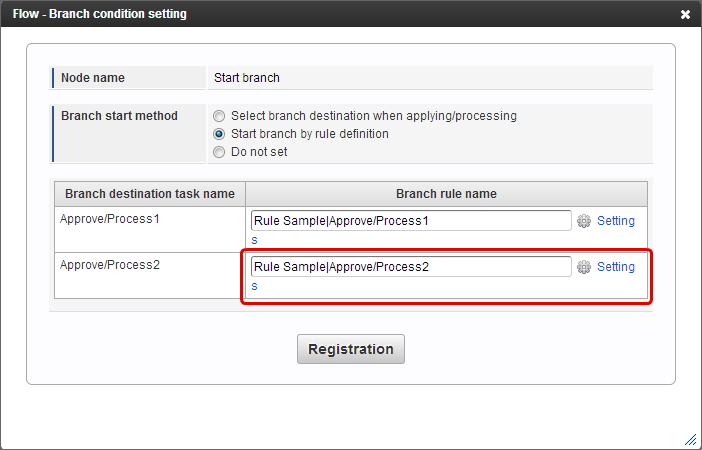
Task: Click the gear icon beside Approve/Process2 rule
Action: pos(583,267)
